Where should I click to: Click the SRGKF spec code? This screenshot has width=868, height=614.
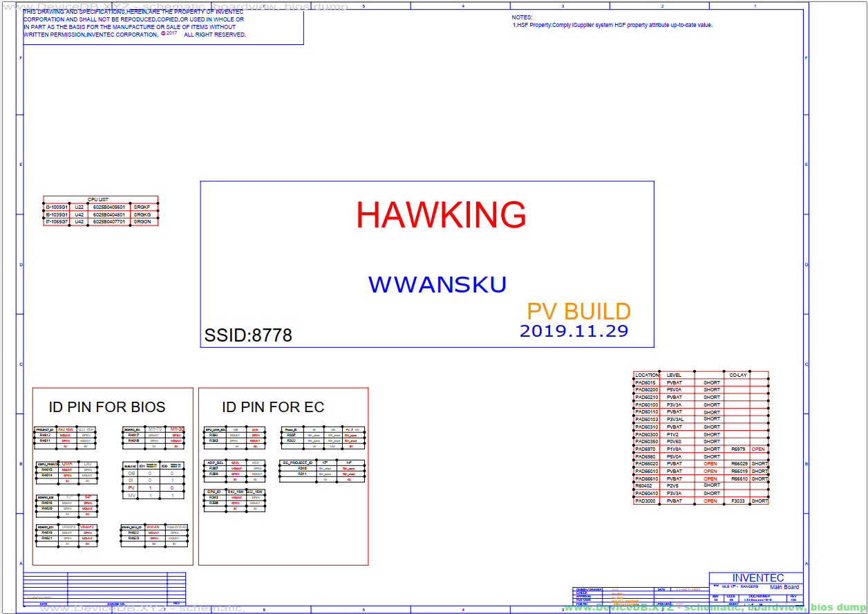pos(142,207)
